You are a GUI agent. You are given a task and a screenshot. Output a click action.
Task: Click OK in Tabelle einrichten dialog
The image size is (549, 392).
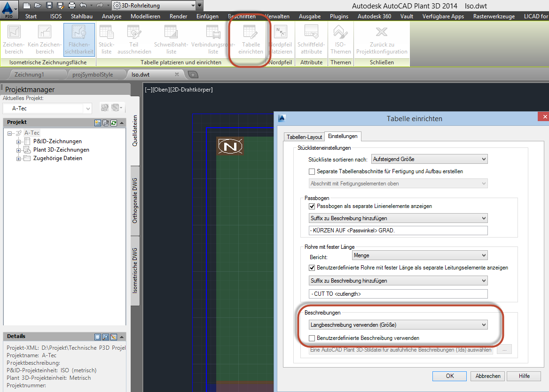tap(449, 376)
